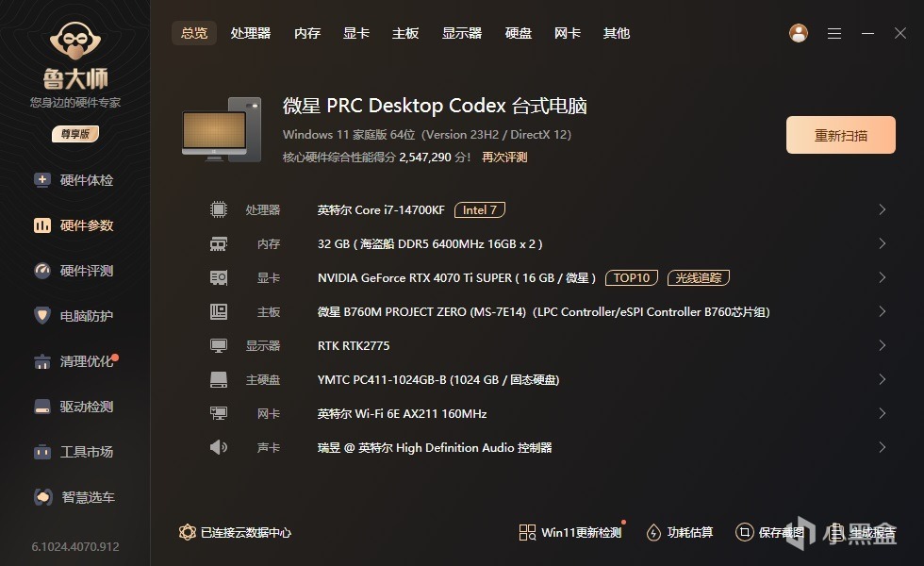Screen dimensions: 924x566
Task: Click the 处理器 CPU chip icon
Action: [x=219, y=209]
